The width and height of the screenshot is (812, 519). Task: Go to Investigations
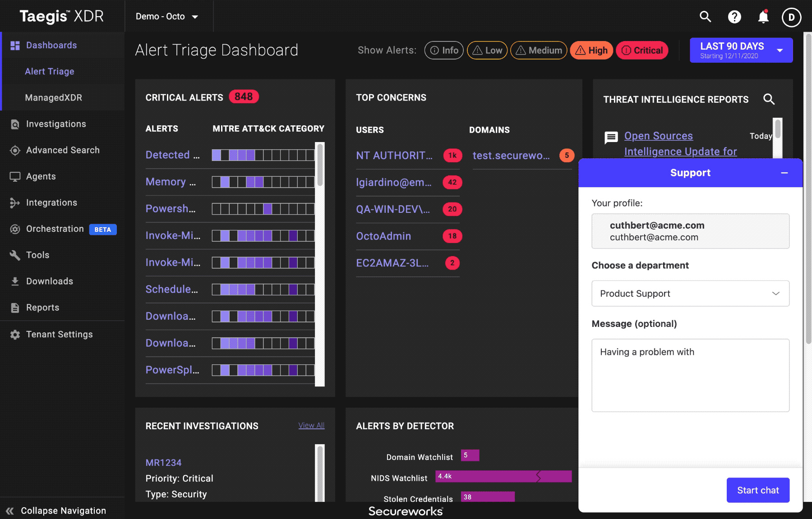coord(56,124)
